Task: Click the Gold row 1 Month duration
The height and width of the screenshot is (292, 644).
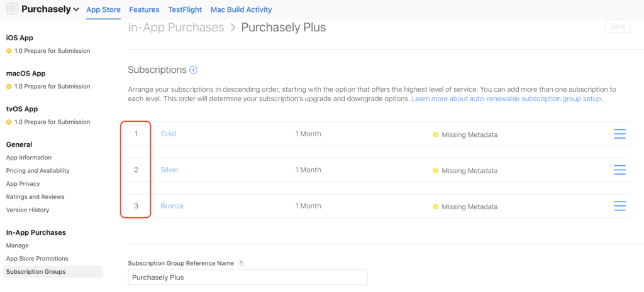Action: [x=308, y=134]
